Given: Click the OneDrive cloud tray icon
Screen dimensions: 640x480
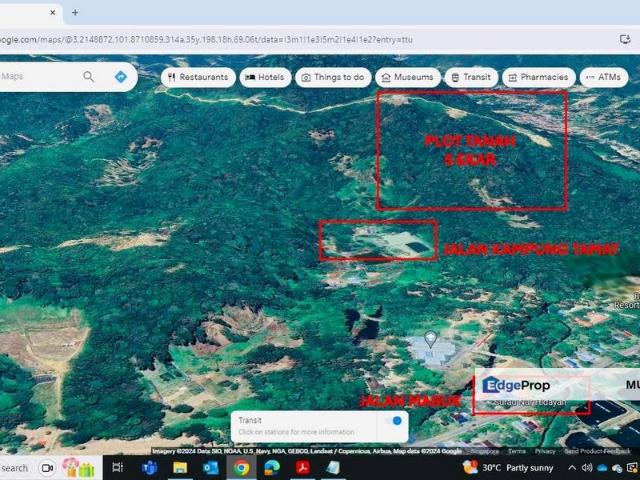Looking at the screenshot, I should click(602, 468).
